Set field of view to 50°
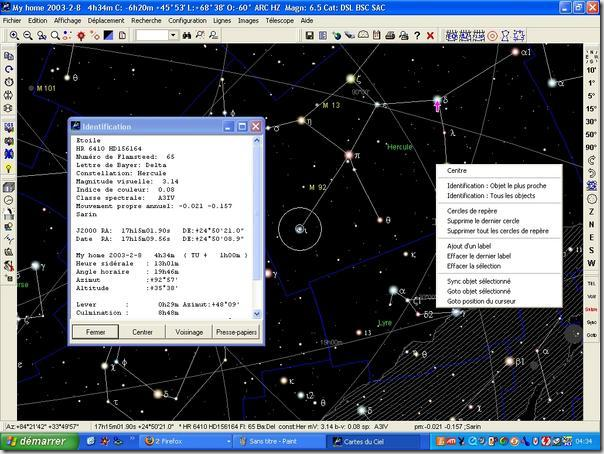Image resolution: width=604 pixels, height=454 pixels. click(591, 134)
